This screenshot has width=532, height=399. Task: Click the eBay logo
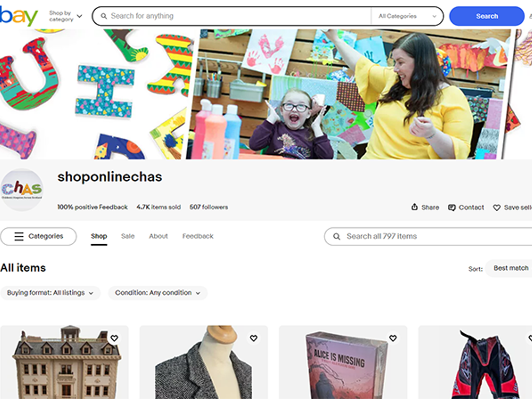point(19,16)
